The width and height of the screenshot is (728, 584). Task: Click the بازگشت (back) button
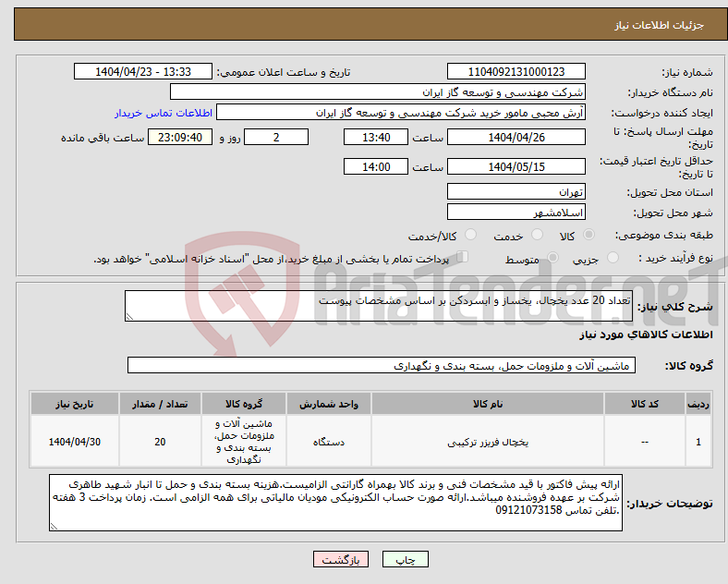click(341, 560)
